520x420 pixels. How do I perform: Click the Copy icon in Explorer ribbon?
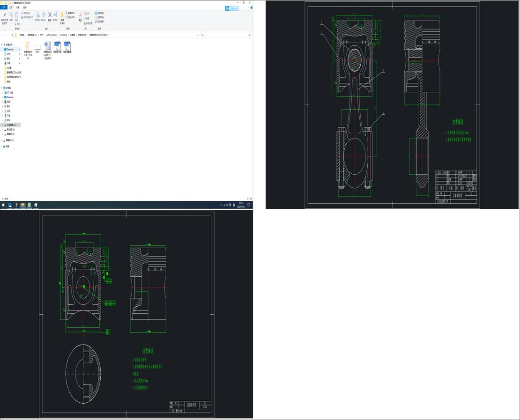[11, 15]
